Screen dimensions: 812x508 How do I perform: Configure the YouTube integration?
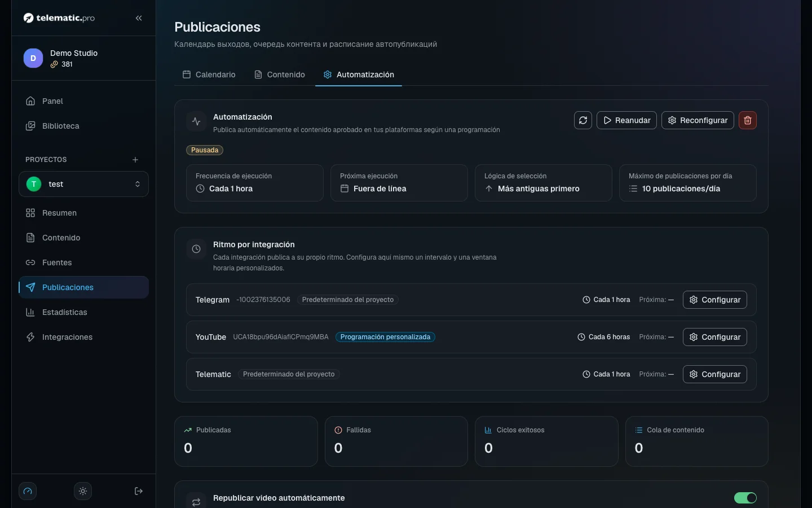coord(715,337)
